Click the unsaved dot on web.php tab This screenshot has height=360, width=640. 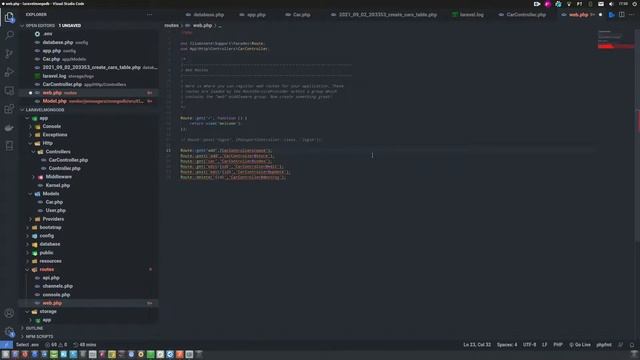pos(600,15)
